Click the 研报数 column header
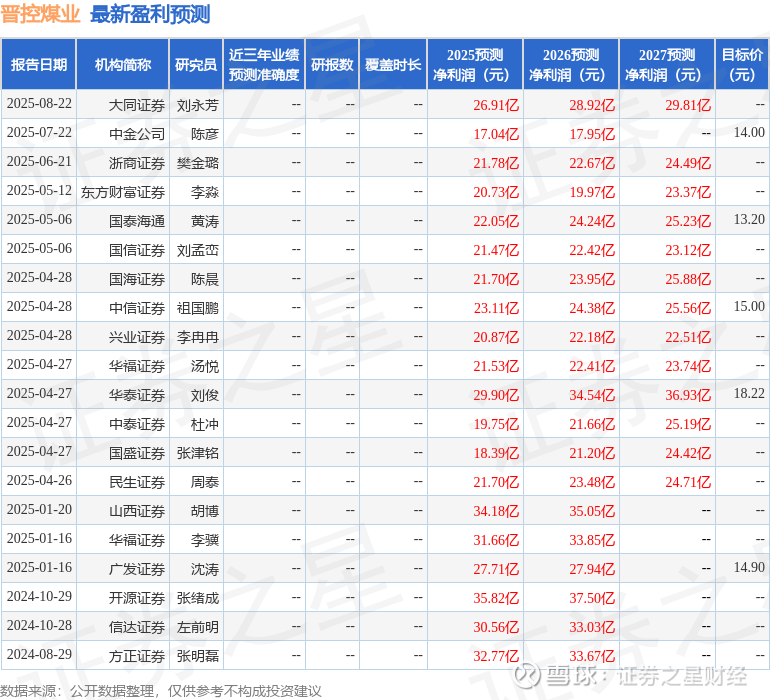 (332, 65)
